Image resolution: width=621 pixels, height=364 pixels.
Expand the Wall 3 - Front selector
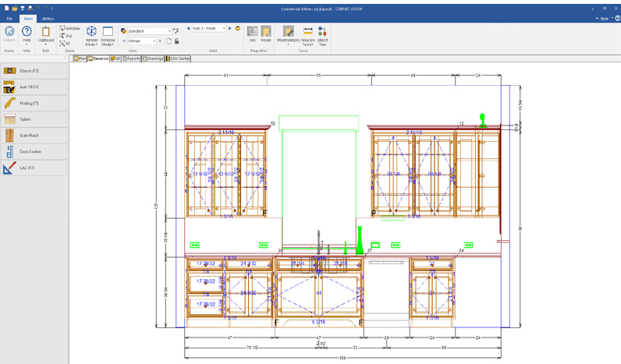coord(224,29)
